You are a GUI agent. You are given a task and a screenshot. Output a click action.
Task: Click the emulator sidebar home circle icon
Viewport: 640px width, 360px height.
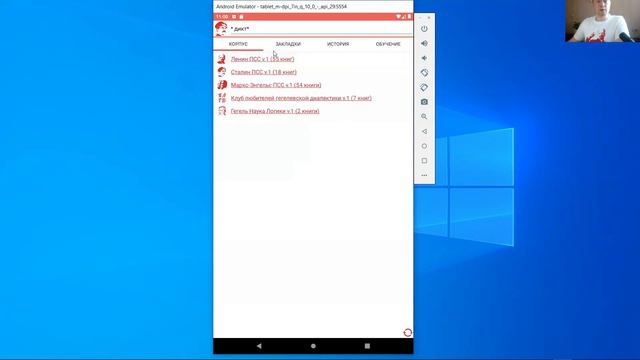424,146
